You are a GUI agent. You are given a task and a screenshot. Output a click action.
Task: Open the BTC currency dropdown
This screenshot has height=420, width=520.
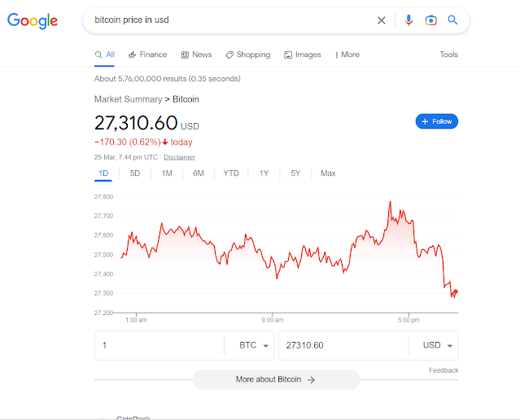(254, 345)
